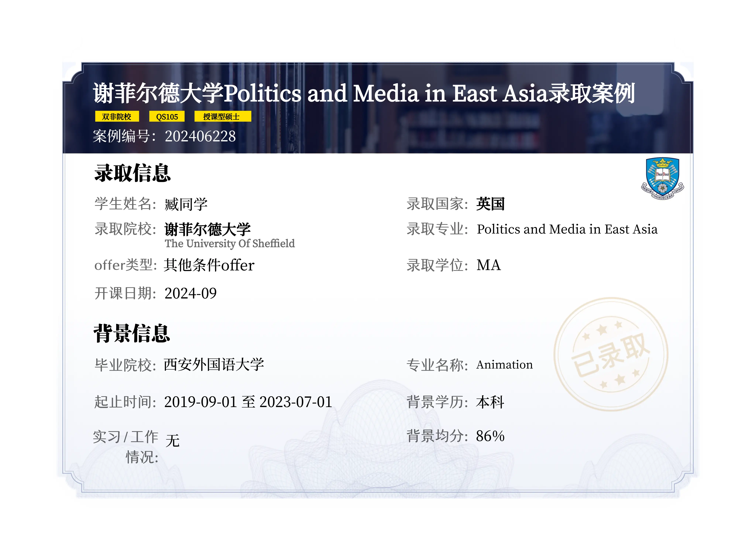Click the 背景均分 label
Viewport: 756px width, 555px height.
click(437, 436)
